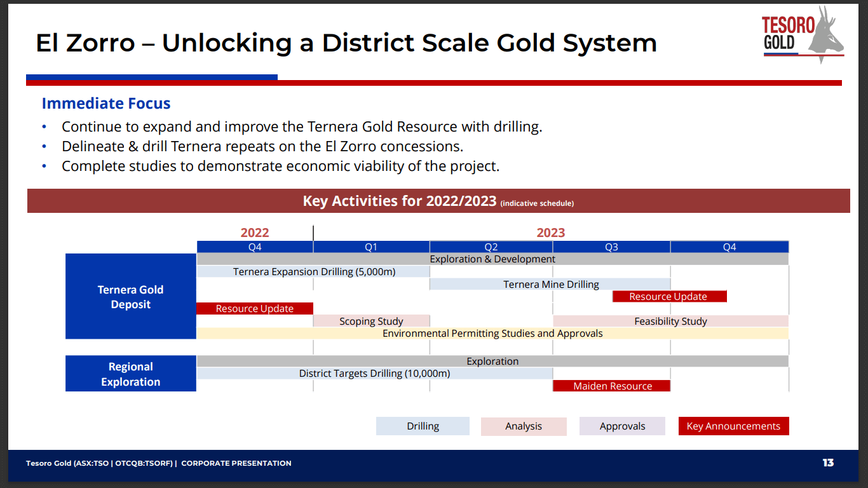Click the Resource Update bar in Q3 2023
Image resolution: width=868 pixels, height=488 pixels.
tap(668, 296)
